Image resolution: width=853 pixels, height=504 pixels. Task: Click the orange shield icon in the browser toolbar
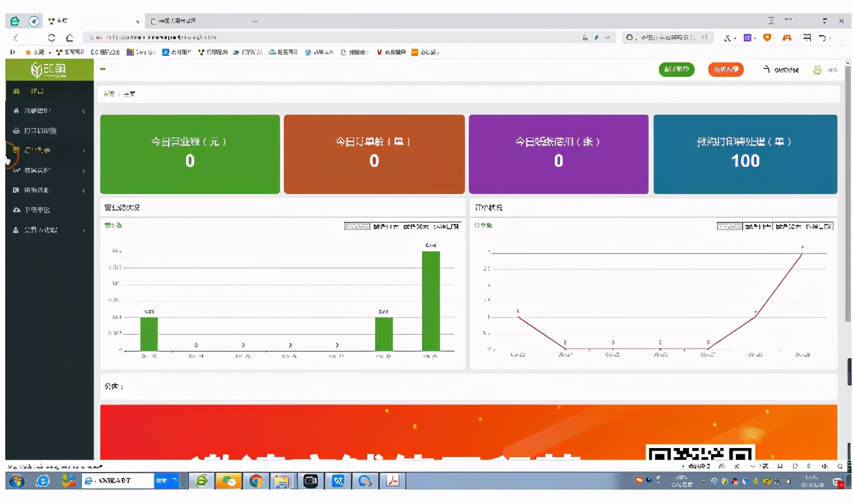pos(767,38)
